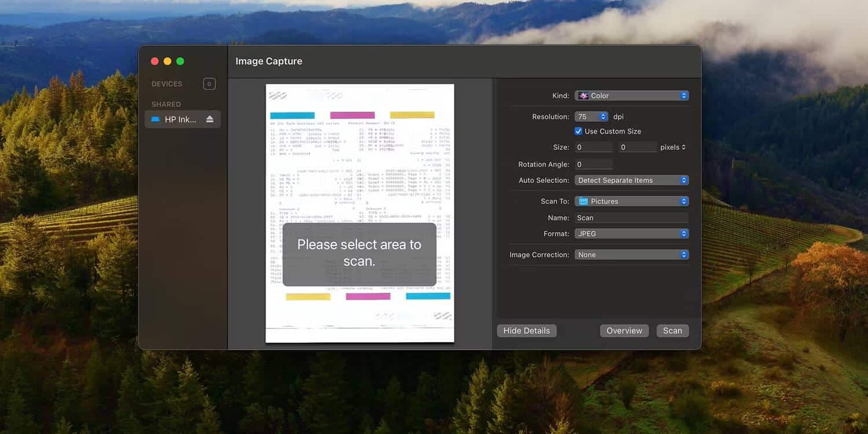Click the Pictures folder icon

(x=583, y=201)
